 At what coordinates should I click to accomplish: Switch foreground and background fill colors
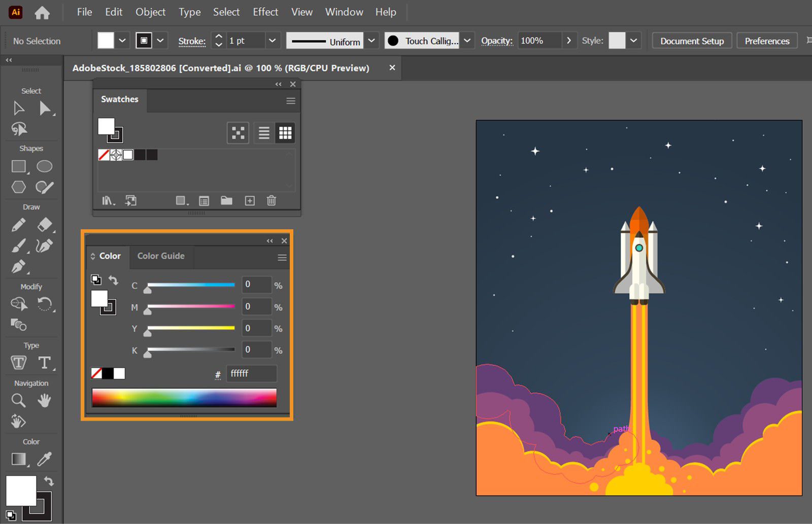[49, 481]
